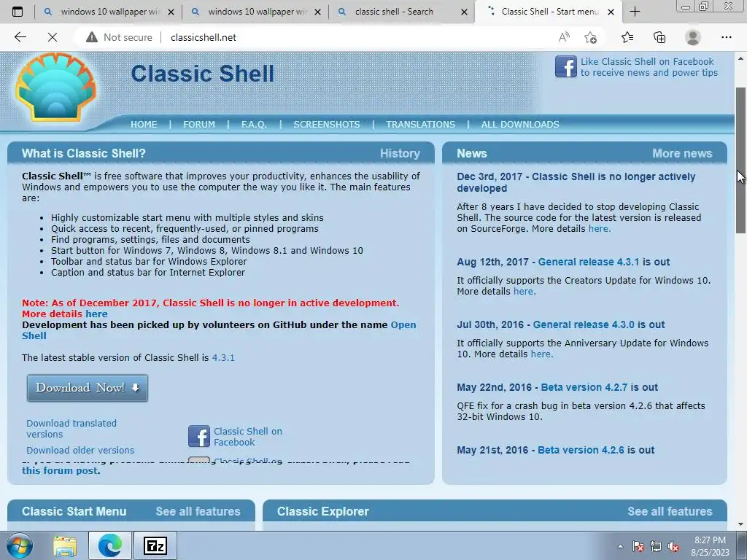
Task: Open General release 4.3.1 news link
Action: tap(589, 262)
